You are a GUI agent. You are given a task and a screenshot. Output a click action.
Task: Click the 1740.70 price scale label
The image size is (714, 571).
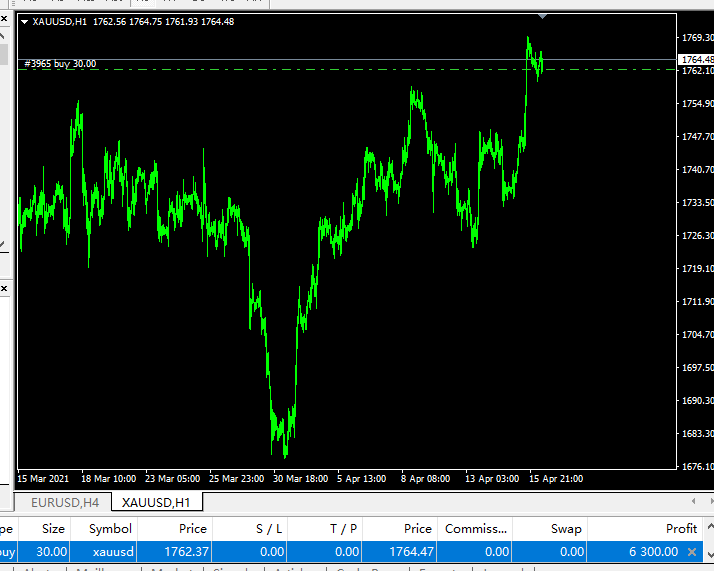(x=698, y=170)
